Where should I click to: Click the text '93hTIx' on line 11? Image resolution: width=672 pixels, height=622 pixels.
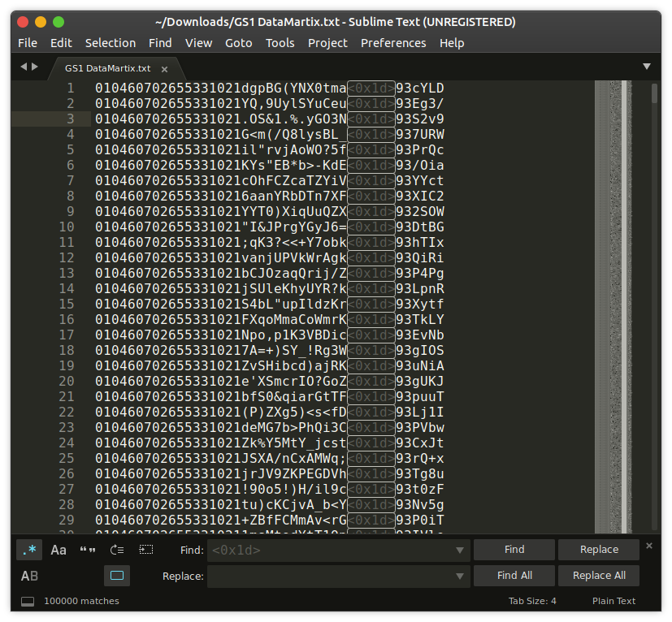[419, 243]
